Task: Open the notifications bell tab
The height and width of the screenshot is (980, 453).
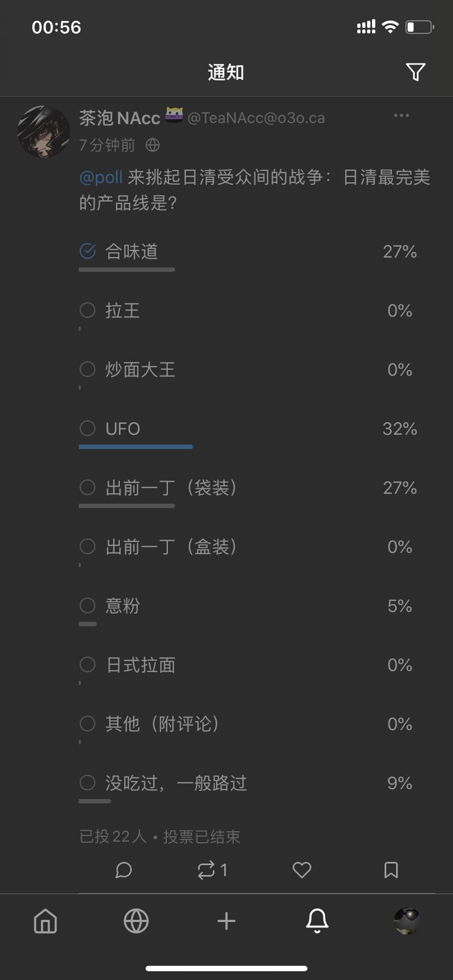Action: [317, 921]
